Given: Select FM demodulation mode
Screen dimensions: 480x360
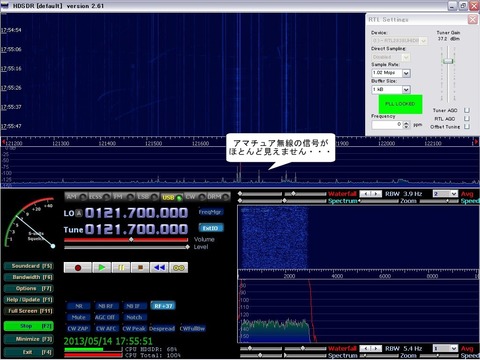Looking at the screenshot, I should pos(123,197).
